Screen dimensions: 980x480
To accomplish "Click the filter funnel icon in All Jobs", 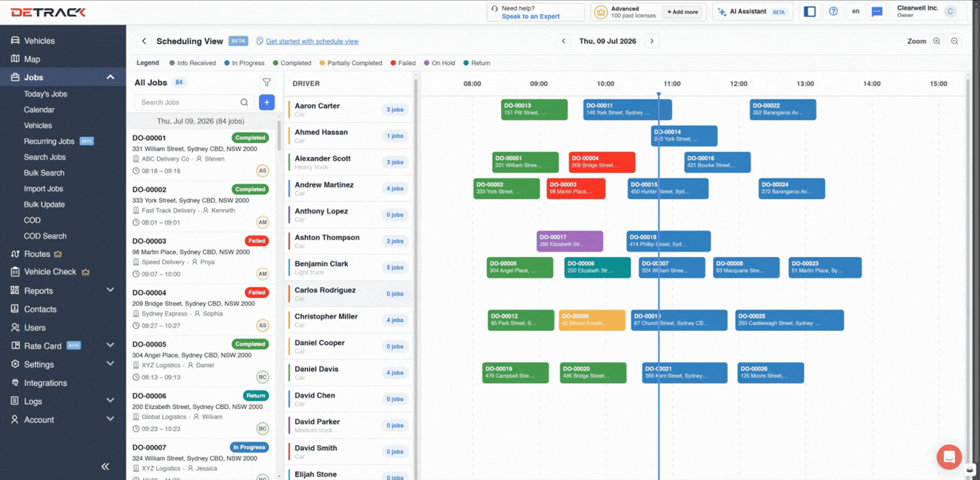I will coord(266,83).
